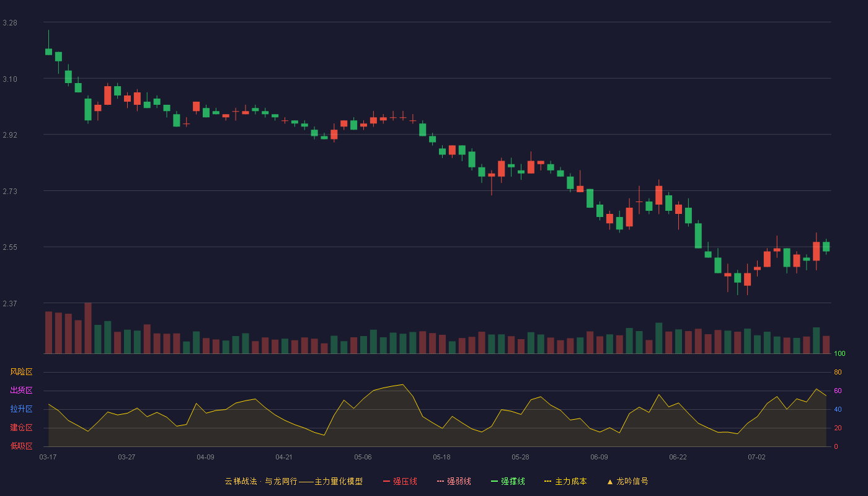
Task: Click the tallest volume bar in March
Action: [x=88, y=328]
